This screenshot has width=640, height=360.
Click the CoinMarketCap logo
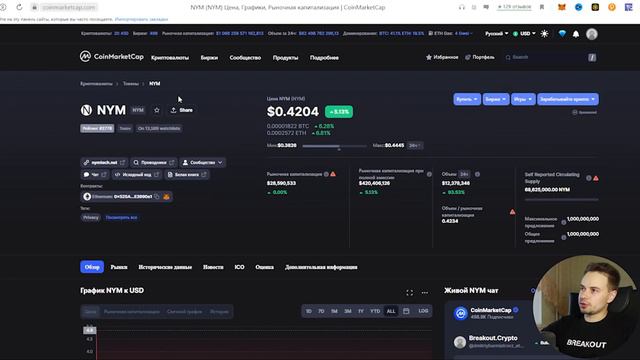pyautogui.click(x=112, y=57)
